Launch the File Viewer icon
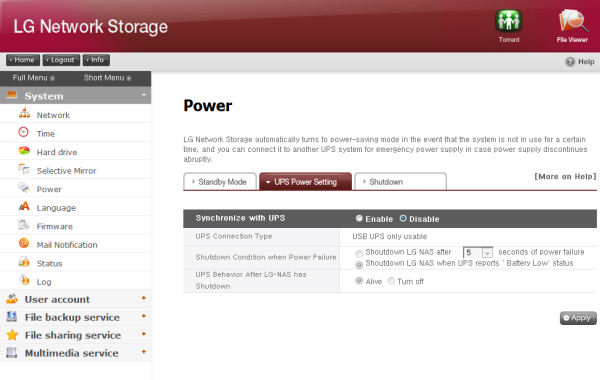The image size is (600, 380). pyautogui.click(x=573, y=21)
